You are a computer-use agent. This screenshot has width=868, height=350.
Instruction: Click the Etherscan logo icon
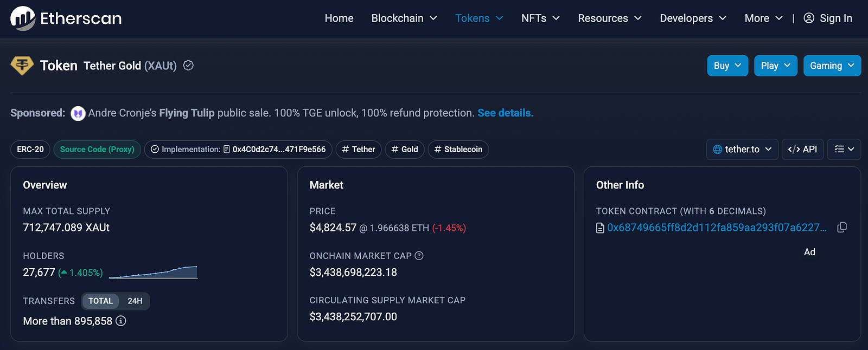pos(23,18)
